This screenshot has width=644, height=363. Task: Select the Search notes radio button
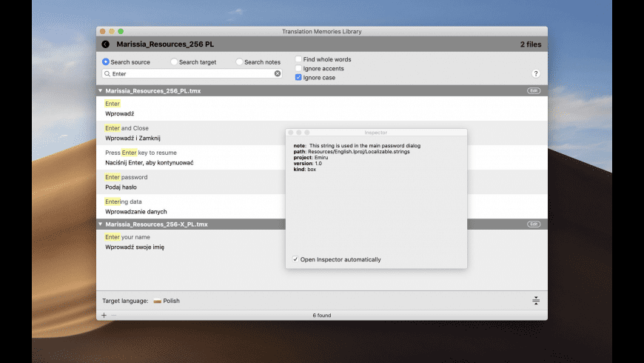(239, 62)
